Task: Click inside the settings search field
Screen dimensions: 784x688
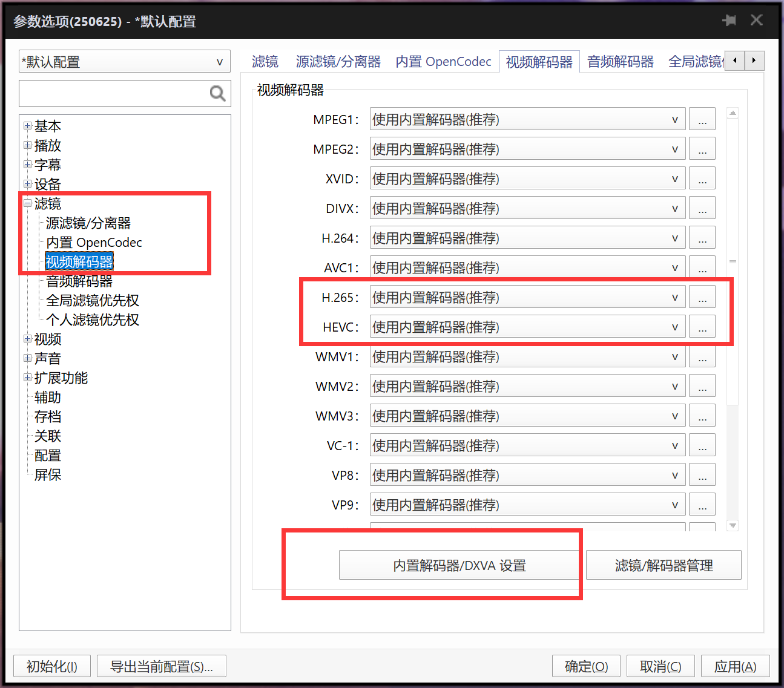Action: click(109, 93)
